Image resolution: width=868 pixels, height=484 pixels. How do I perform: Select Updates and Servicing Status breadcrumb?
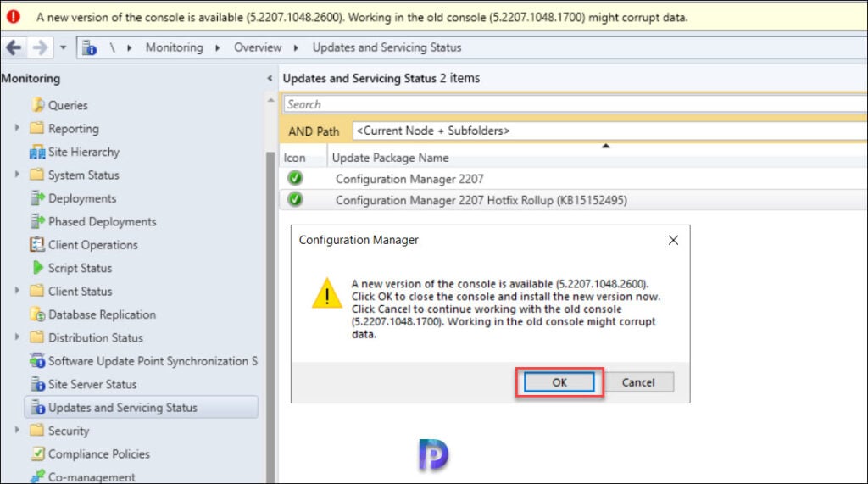387,47
